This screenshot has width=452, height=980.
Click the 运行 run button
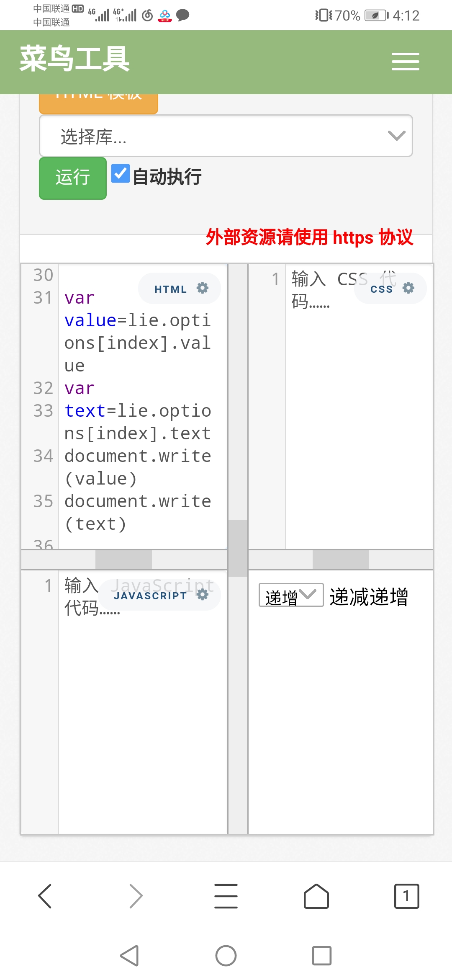(x=73, y=178)
